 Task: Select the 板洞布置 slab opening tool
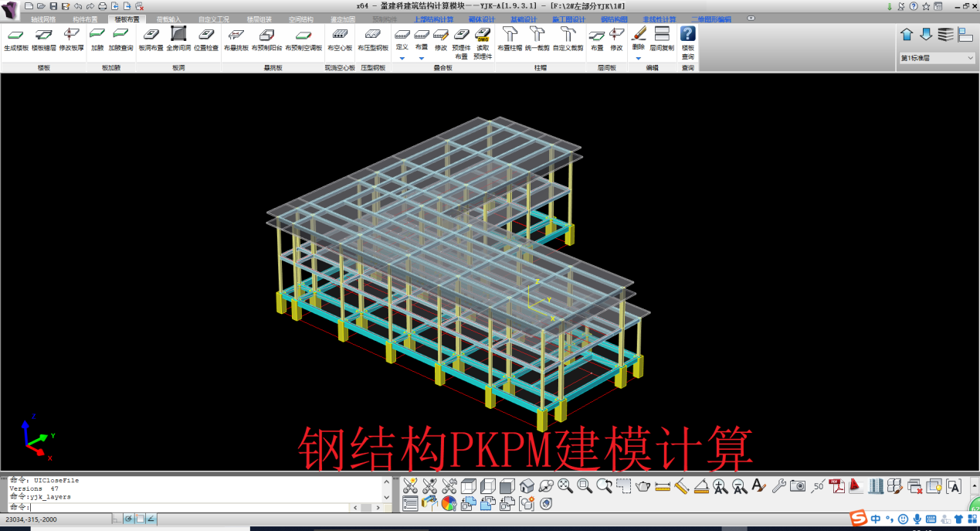[151, 39]
